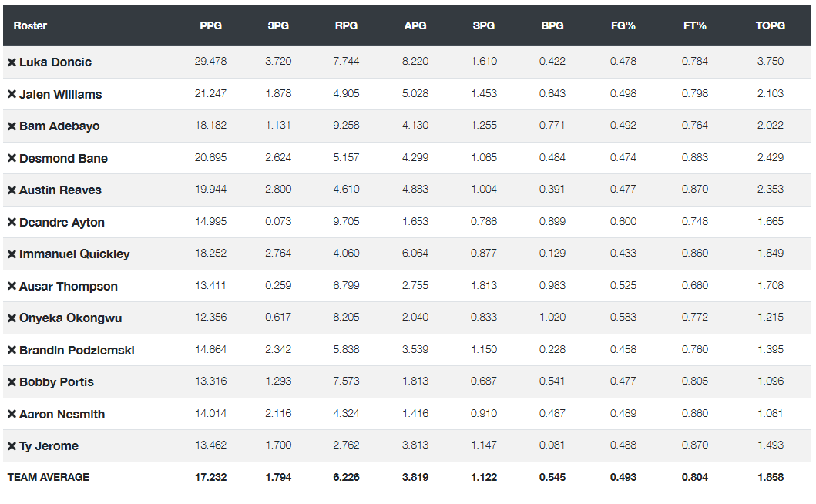Remove Luka Doncic with the X icon
Screen dimensions: 816x504
12,62
